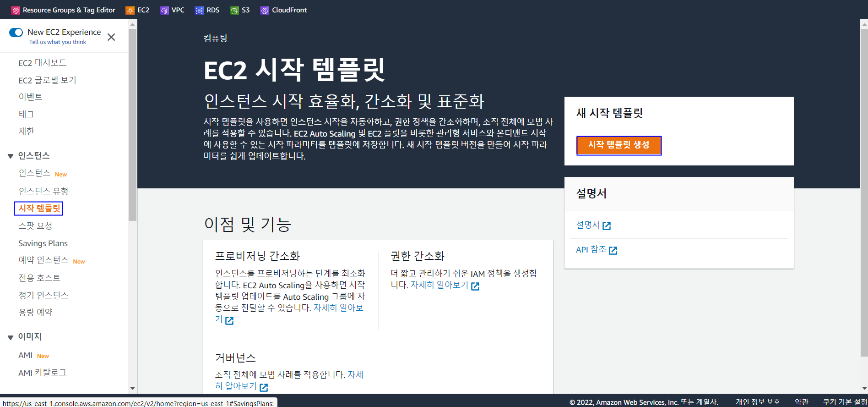Click the 새 시작 템플릿 card heading
868x407 pixels.
coord(609,113)
